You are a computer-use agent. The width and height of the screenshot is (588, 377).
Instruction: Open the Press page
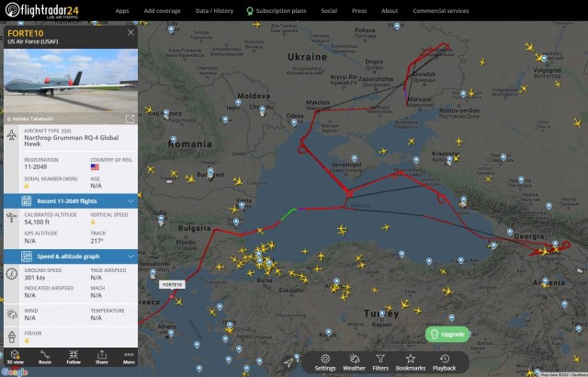point(359,11)
